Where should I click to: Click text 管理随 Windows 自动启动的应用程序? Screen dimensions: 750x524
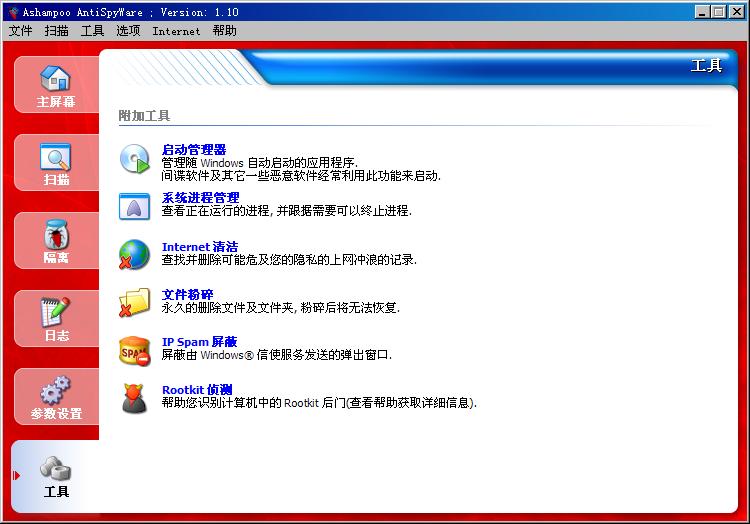pos(259,163)
